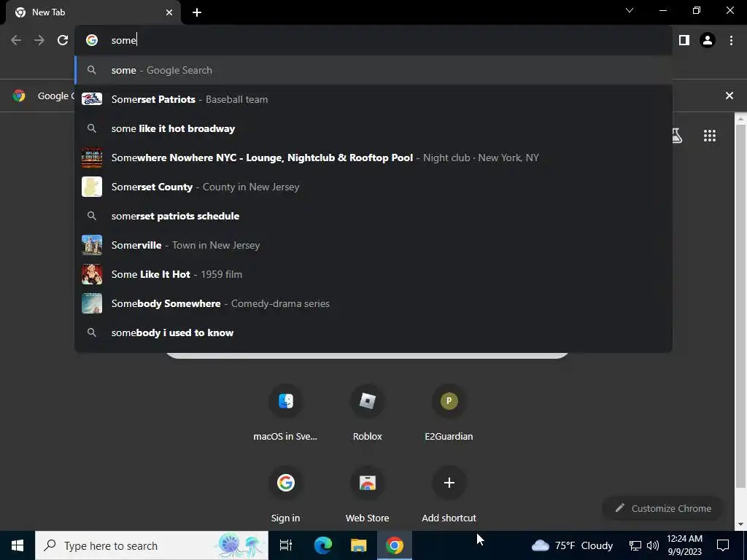747x560 pixels.
Task: Open the Windows Start menu
Action: [18, 545]
